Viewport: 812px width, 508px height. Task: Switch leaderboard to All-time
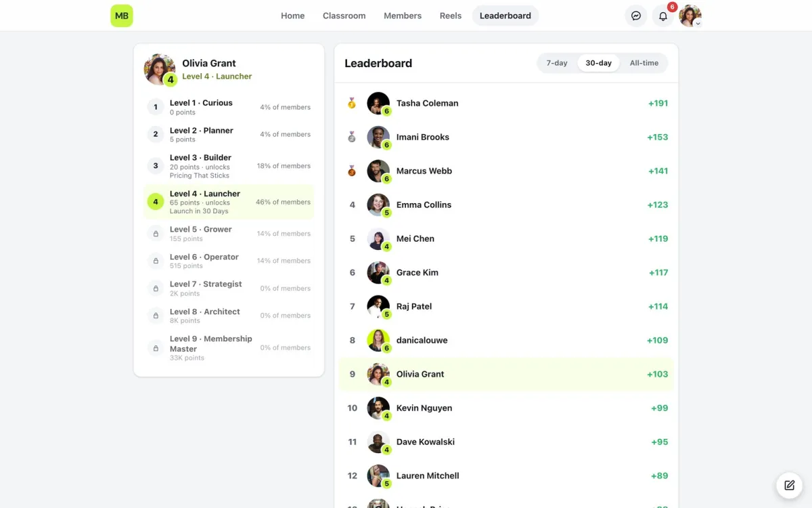click(x=644, y=63)
